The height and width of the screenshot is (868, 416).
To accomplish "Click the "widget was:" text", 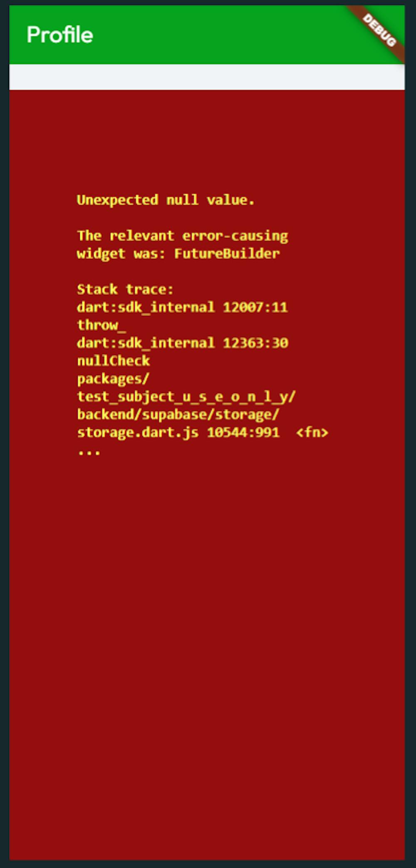I will point(121,253).
